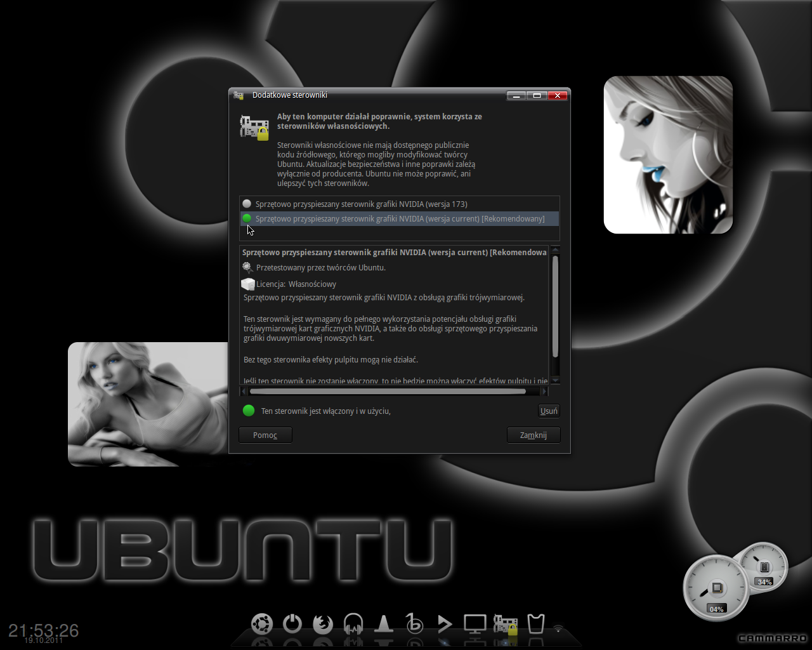
Task: Click the play arrow icon in the dock
Action: coord(444,624)
